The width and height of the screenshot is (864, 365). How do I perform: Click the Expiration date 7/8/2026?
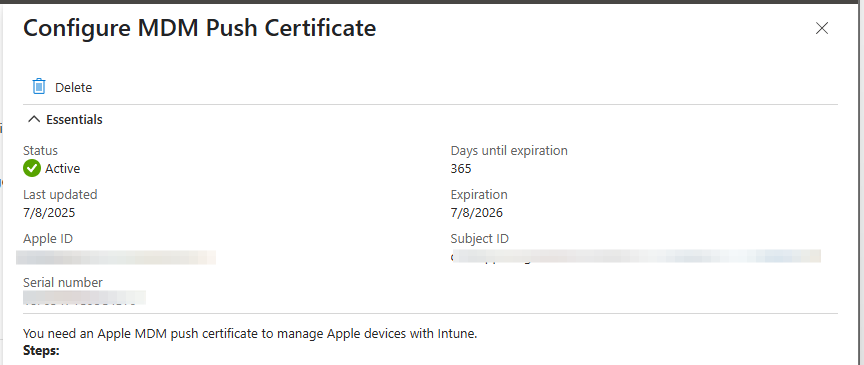(477, 212)
